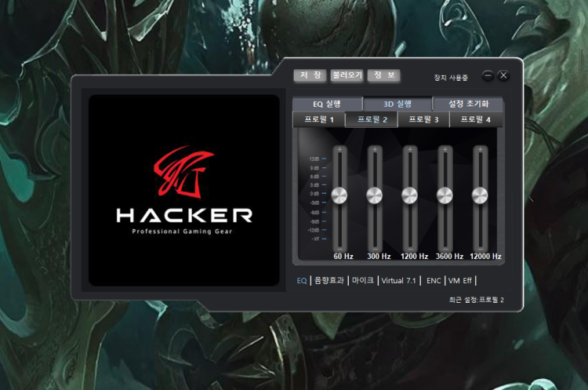Click the 1200 Hz slider knob
Viewport: 588px width, 390px height.
pyautogui.click(x=409, y=195)
